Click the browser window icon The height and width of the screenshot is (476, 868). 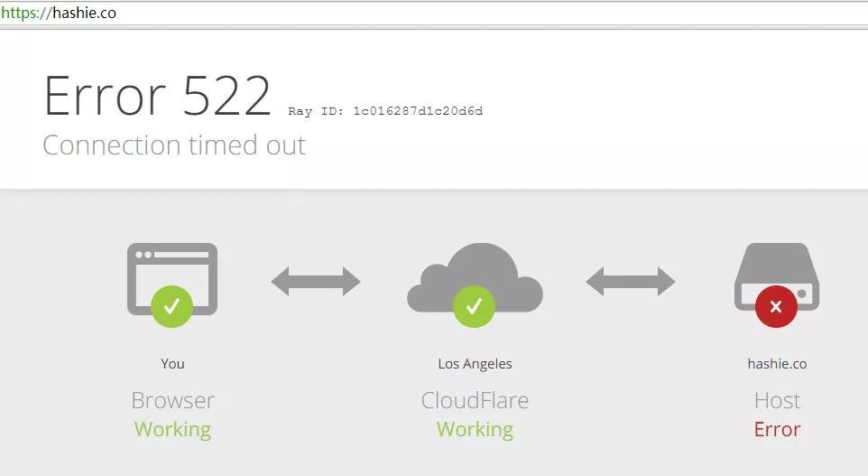coord(172,279)
